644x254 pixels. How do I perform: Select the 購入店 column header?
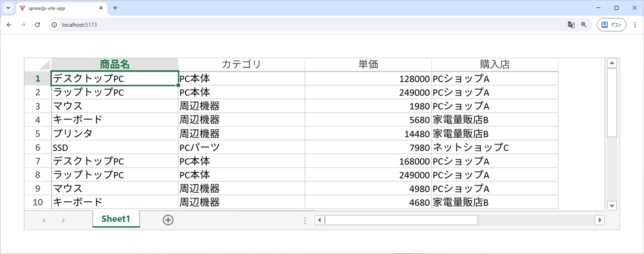pyautogui.click(x=495, y=64)
